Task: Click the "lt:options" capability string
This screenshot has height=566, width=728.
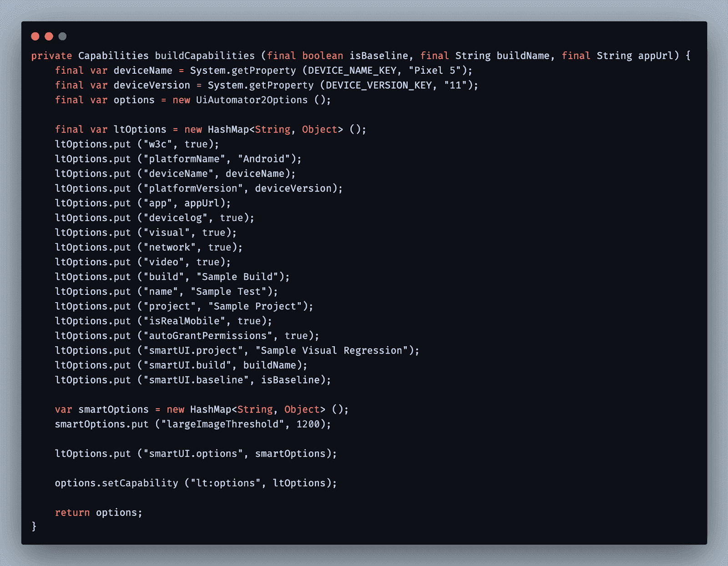Action: pyautogui.click(x=225, y=483)
